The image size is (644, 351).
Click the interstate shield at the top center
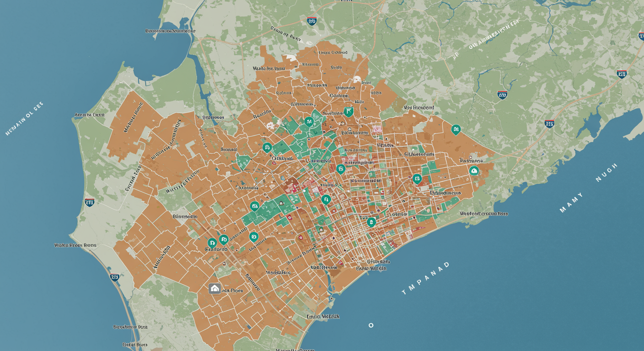[312, 21]
